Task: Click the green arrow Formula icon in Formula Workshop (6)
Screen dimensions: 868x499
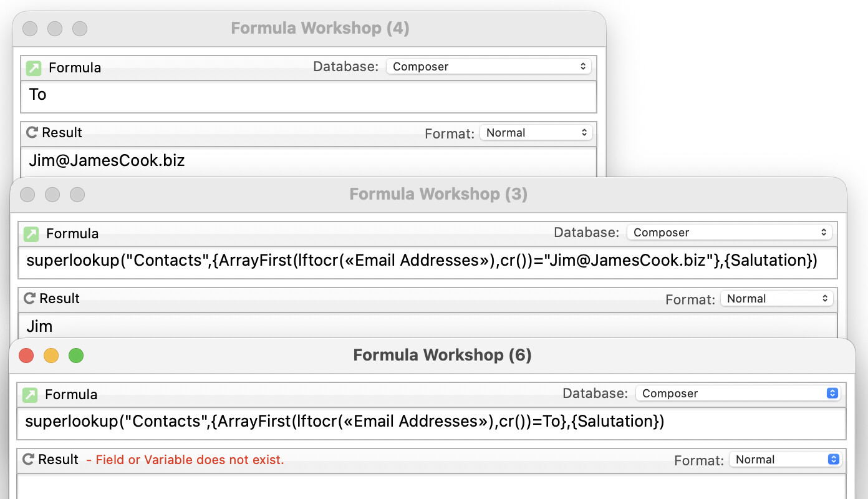Action: 30,394
